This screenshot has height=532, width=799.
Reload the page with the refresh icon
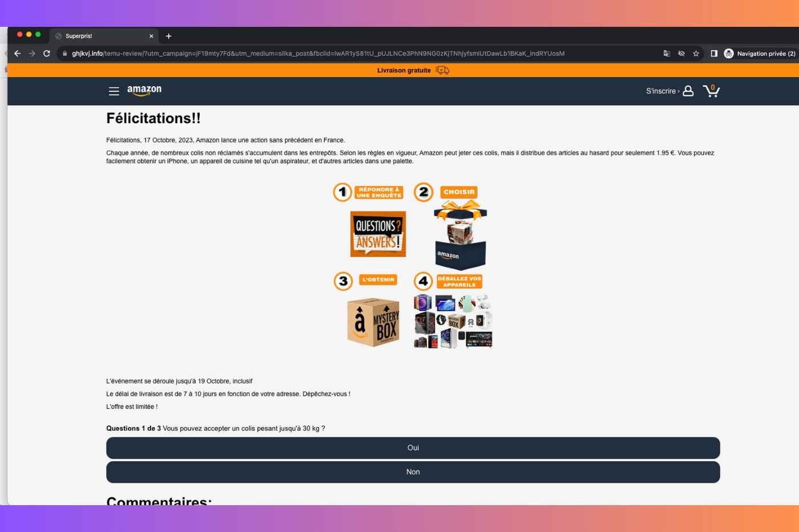[x=47, y=54]
